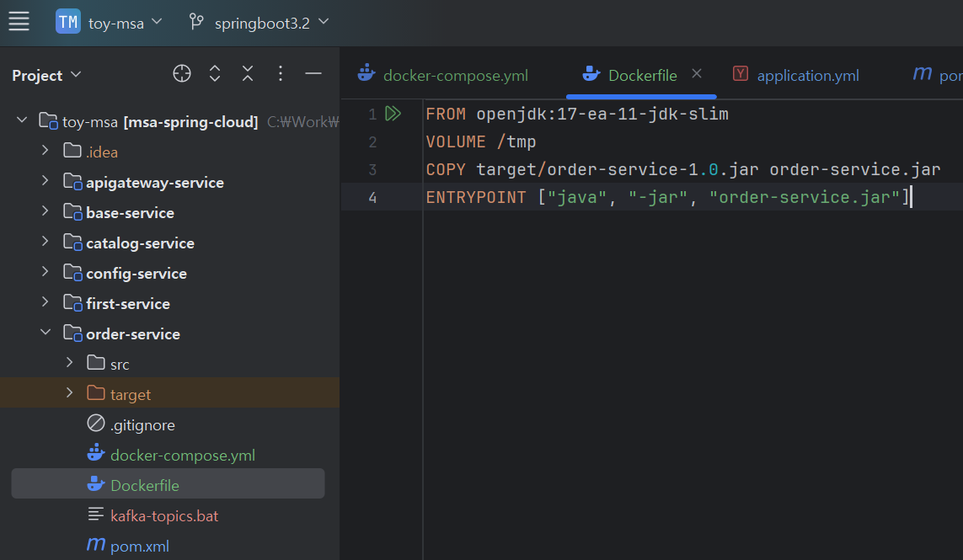Viewport: 963px width, 560px height.
Task: Click target/order-service-1.0.jar path text
Action: (x=618, y=169)
